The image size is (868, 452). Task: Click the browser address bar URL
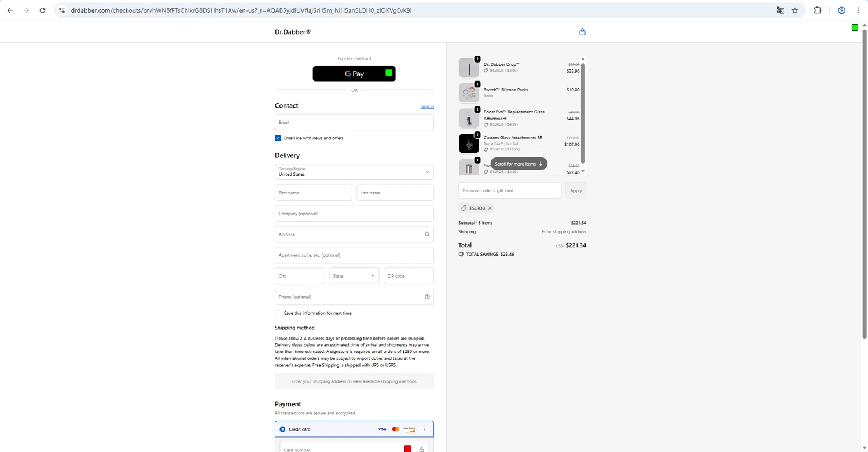click(x=241, y=10)
